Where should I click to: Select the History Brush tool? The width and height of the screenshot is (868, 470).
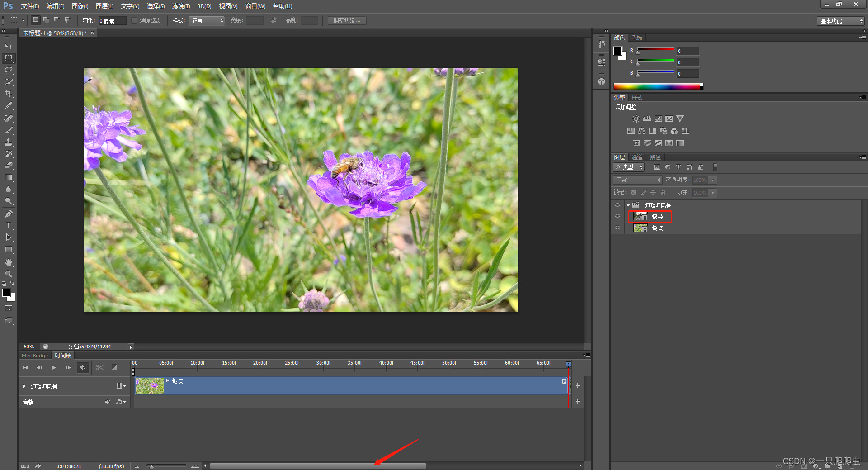(9, 154)
